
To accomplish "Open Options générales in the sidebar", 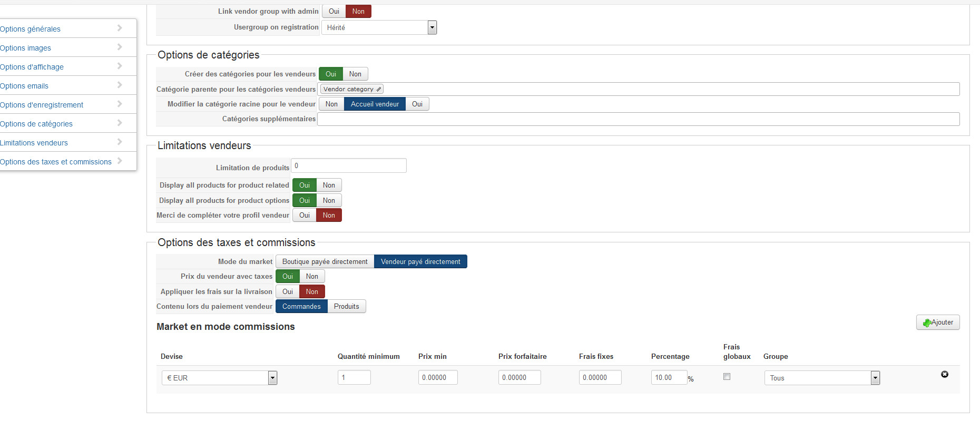I will pyautogui.click(x=30, y=29).
